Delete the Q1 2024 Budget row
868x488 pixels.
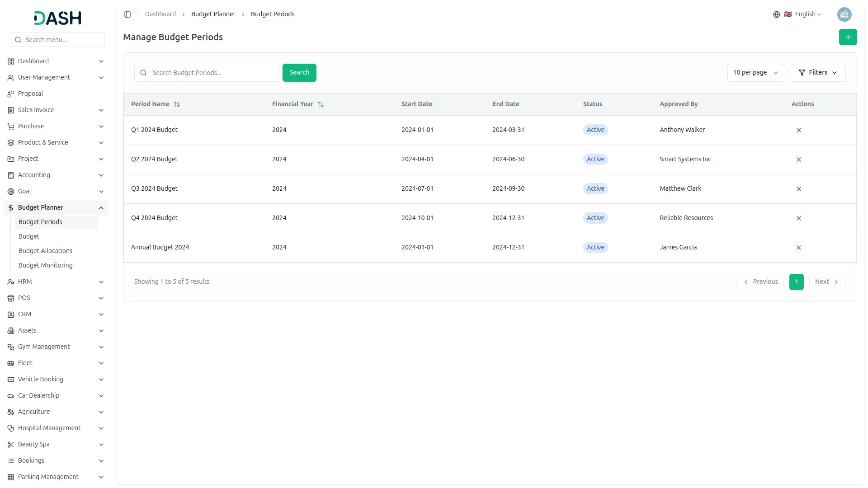point(798,130)
